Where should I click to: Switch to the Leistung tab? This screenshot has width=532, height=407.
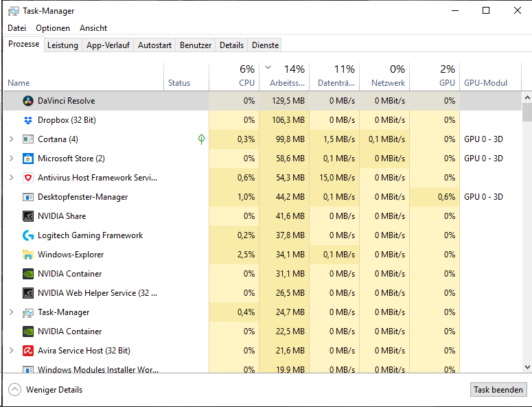[x=62, y=45]
